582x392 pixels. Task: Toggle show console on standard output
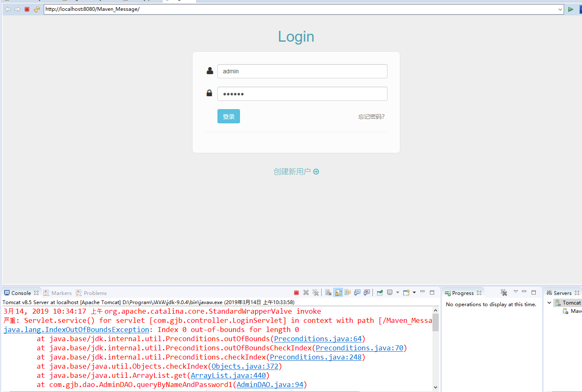(x=357, y=292)
